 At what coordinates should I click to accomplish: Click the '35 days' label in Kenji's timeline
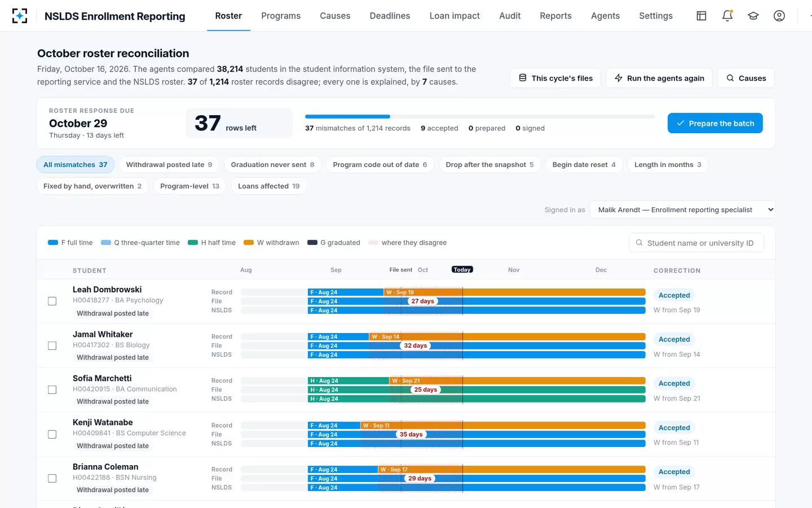pos(411,435)
